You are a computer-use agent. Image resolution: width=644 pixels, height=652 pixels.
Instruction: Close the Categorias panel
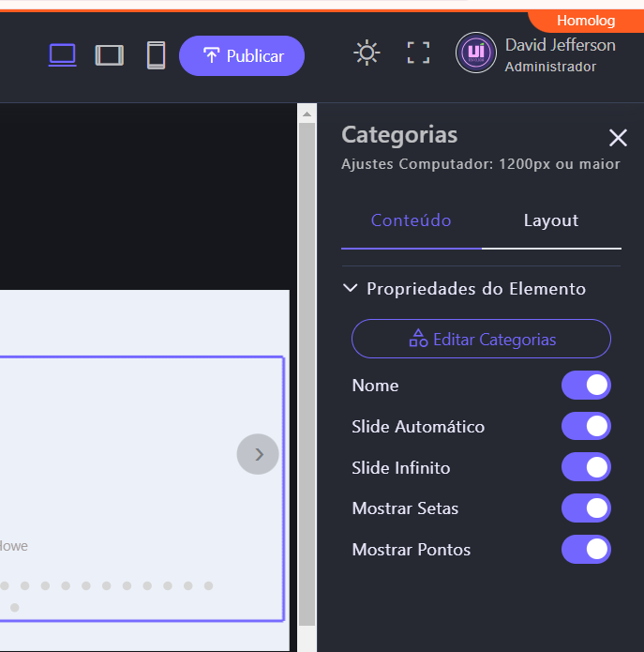(x=618, y=138)
